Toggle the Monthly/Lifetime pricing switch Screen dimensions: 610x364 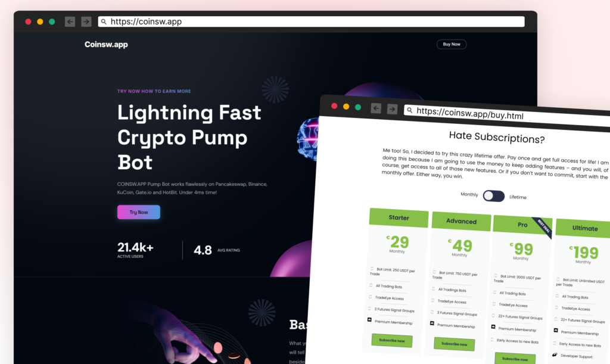493,196
